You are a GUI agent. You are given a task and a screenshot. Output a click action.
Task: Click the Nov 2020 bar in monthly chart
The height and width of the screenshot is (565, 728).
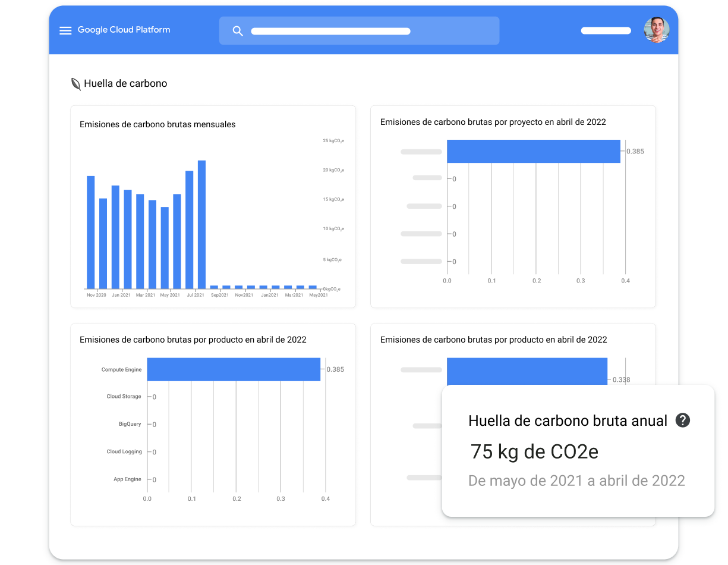(91, 232)
